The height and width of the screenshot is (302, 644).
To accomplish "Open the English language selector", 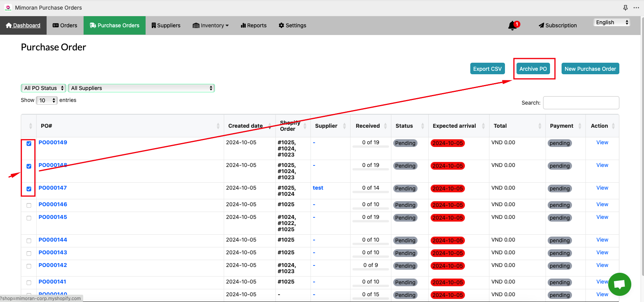I will point(612,22).
